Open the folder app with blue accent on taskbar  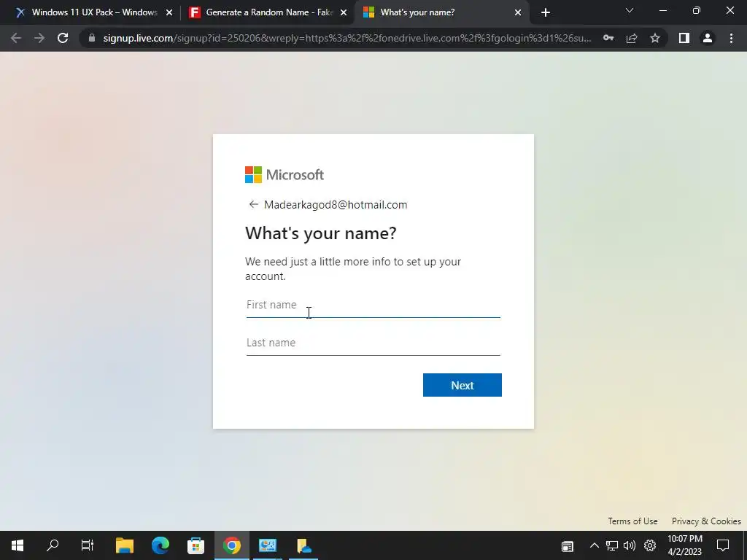click(303, 545)
